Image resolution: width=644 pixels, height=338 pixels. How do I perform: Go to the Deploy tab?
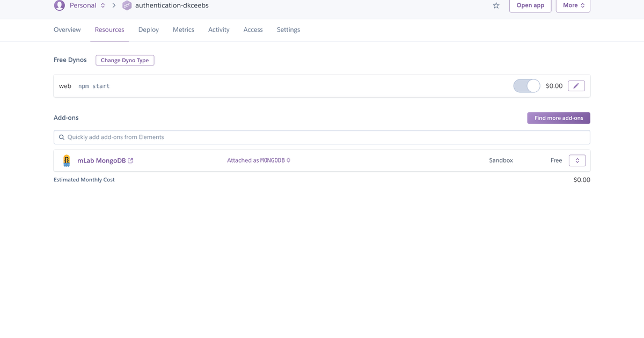point(148,30)
